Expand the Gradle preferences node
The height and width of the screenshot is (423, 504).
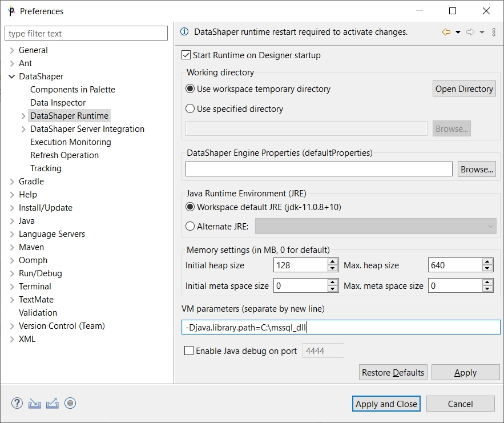pyautogui.click(x=12, y=182)
